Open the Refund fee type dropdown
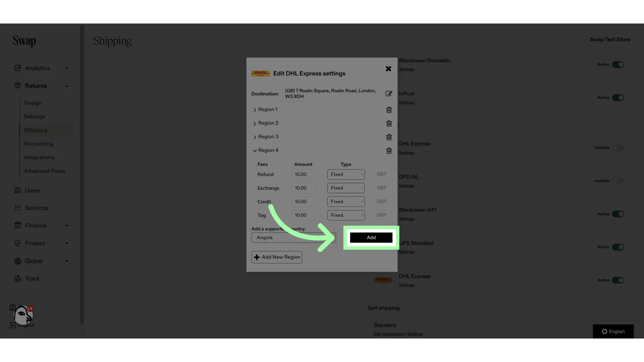This screenshot has width=644, height=362. tap(346, 174)
